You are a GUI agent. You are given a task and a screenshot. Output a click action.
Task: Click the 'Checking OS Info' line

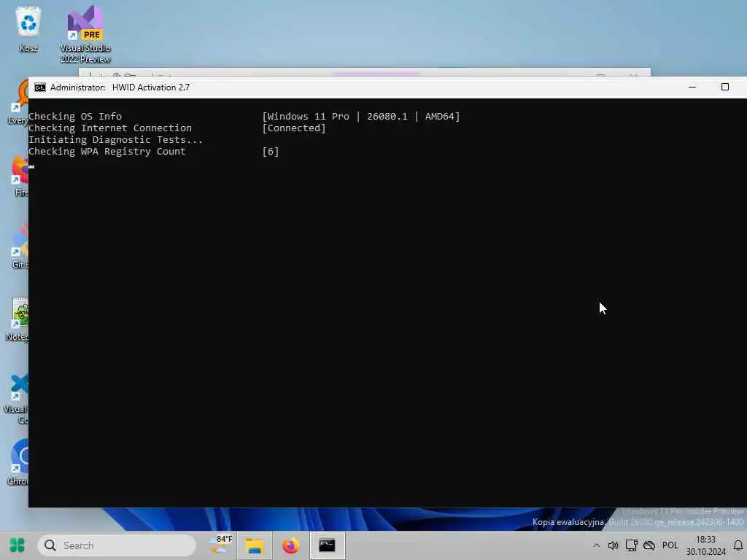75,116
